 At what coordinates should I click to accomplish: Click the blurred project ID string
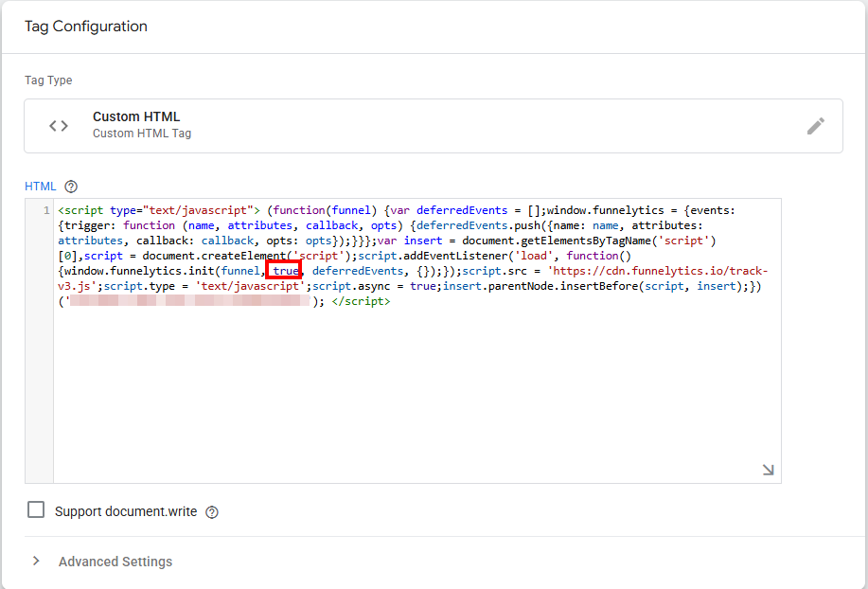[x=188, y=301]
